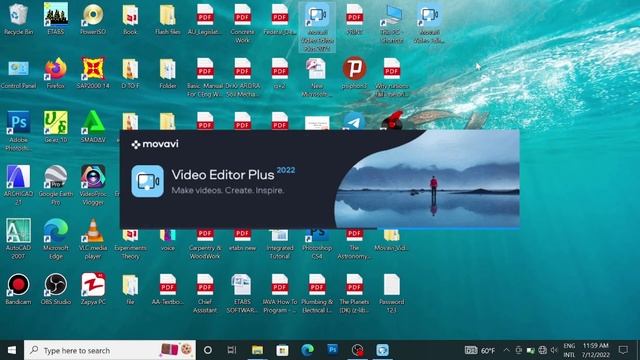The image size is (640, 360).
Task: Select the OBS Studio shortcut
Action: click(56, 289)
